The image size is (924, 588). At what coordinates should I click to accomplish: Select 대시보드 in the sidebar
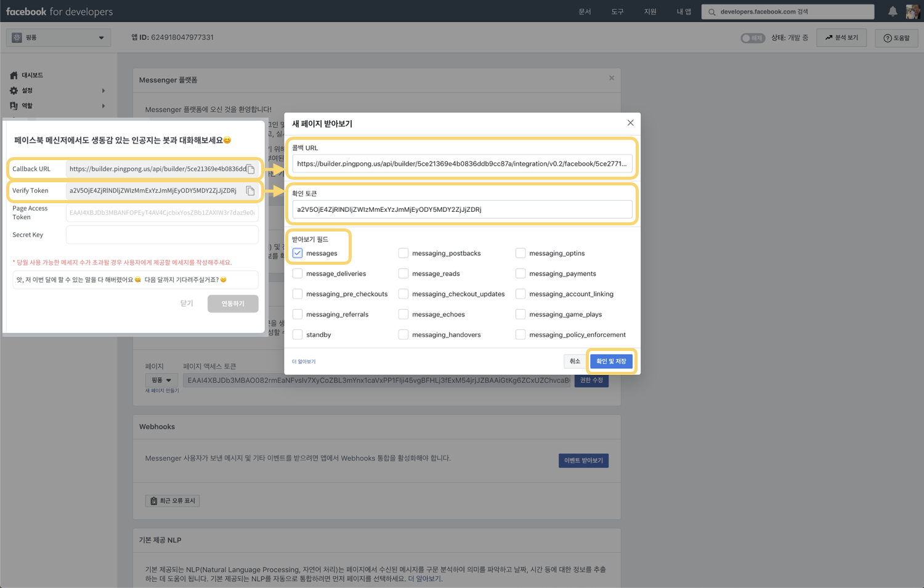32,75
